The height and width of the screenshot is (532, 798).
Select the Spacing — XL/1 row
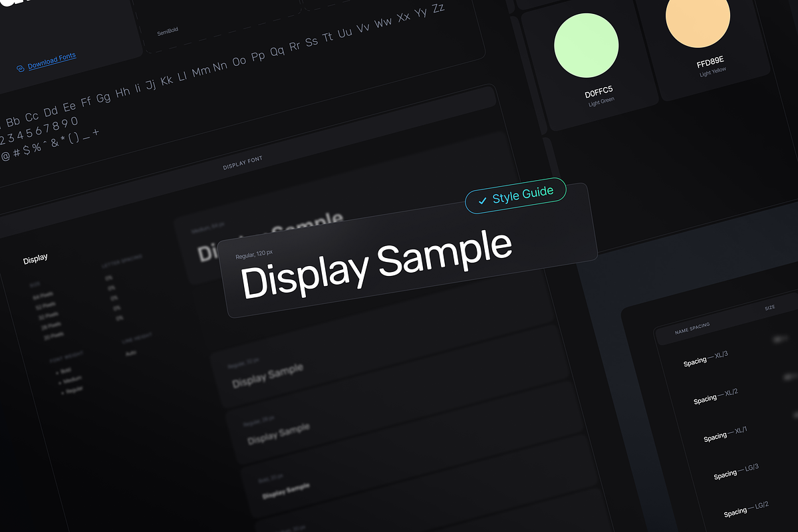[726, 434]
